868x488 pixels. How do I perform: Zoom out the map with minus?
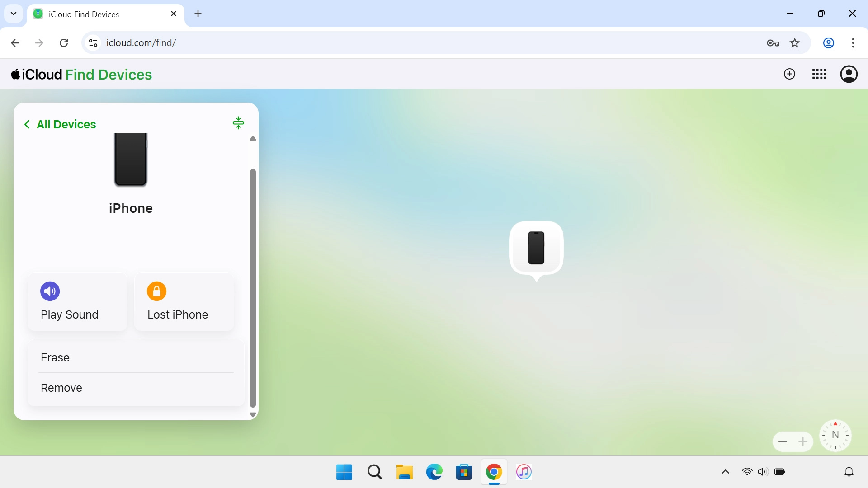click(783, 442)
